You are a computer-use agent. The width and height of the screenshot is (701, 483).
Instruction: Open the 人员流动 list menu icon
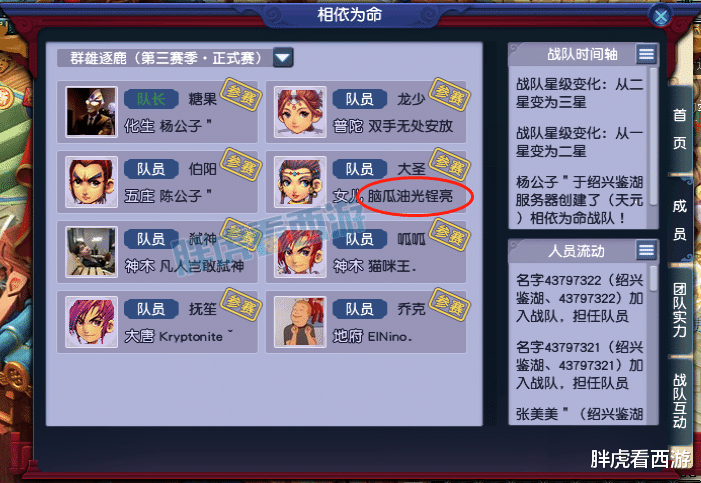point(646,250)
